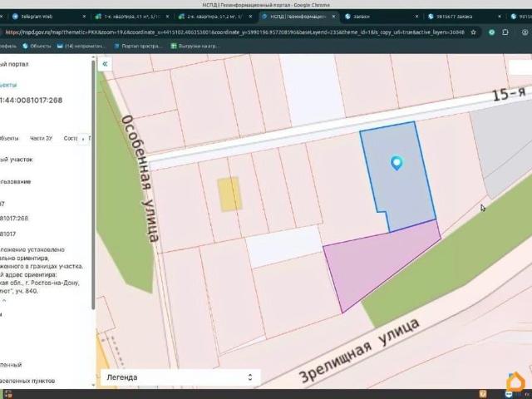The width and height of the screenshot is (532, 399).
Task: Click the scroll-down arrow of the side panel
Action: click(93, 385)
